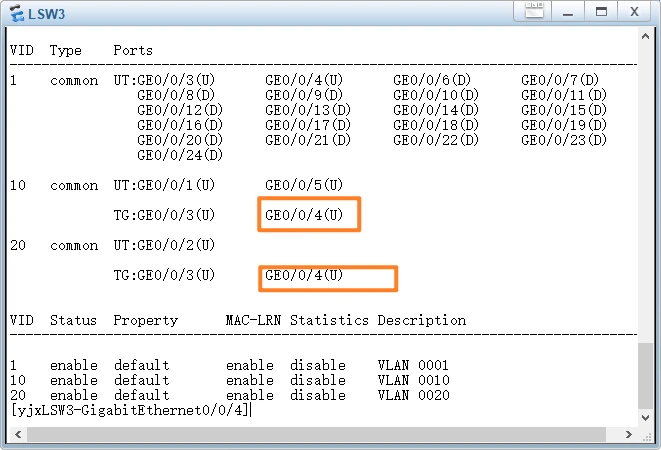Viewport: 661px width, 450px height.
Task: Click the VLAN 0020 description text
Action: pos(413,395)
